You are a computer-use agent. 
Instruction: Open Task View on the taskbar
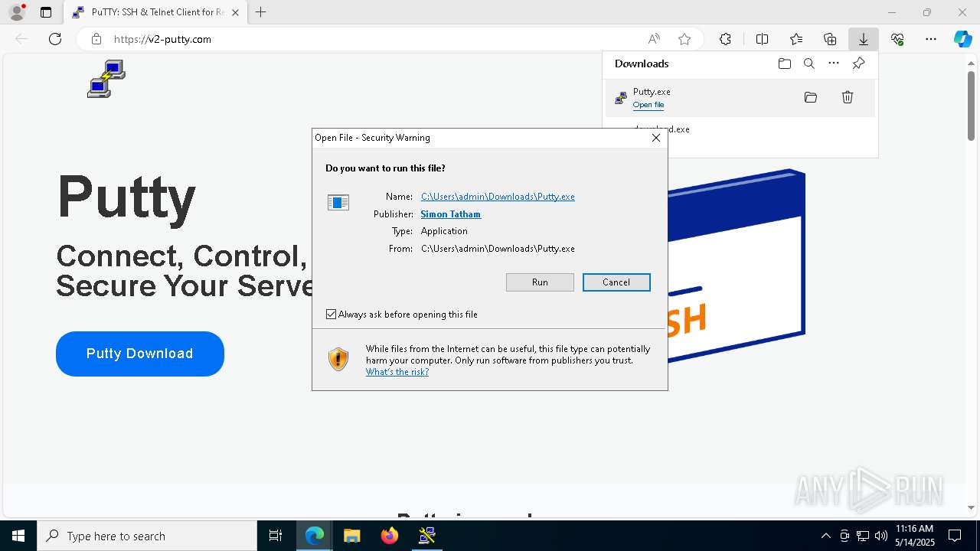click(x=276, y=536)
